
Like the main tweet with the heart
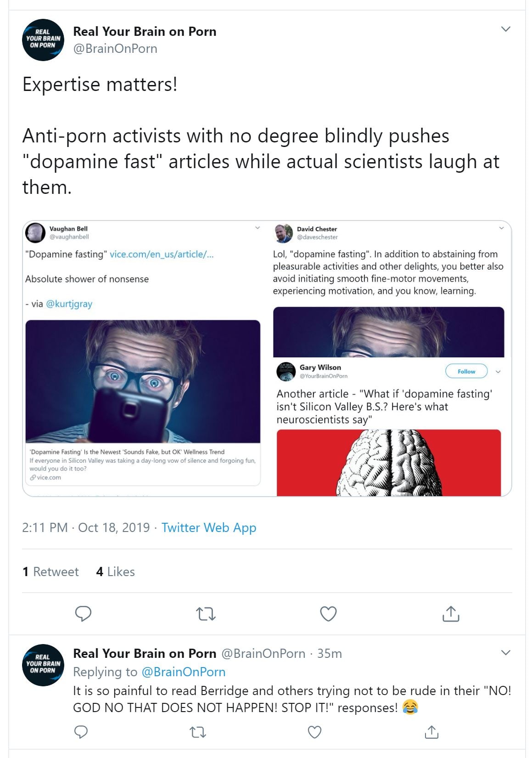pos(328,614)
